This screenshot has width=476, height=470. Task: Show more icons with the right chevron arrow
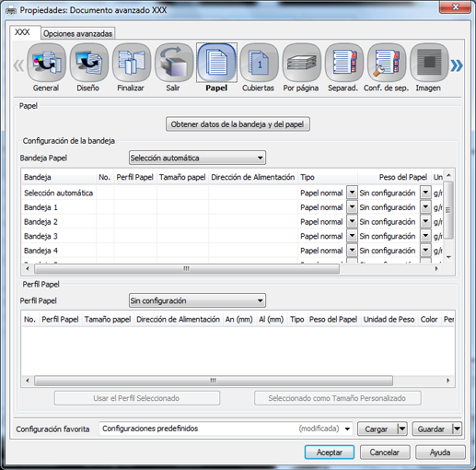coord(457,65)
